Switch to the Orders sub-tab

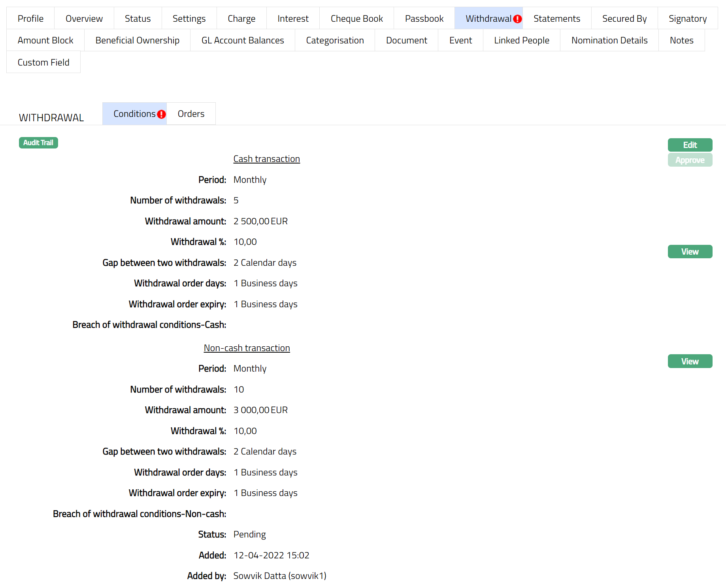pos(191,114)
